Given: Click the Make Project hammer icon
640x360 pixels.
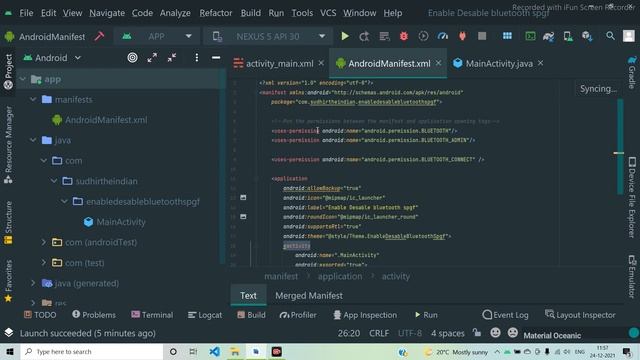Looking at the screenshot, I should tap(99, 36).
